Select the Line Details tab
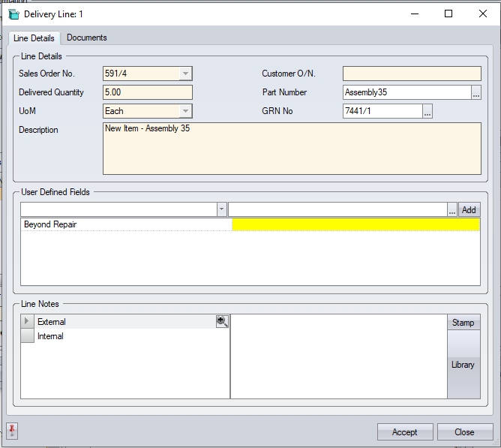Viewport: 501px width, 448px height. [x=34, y=38]
